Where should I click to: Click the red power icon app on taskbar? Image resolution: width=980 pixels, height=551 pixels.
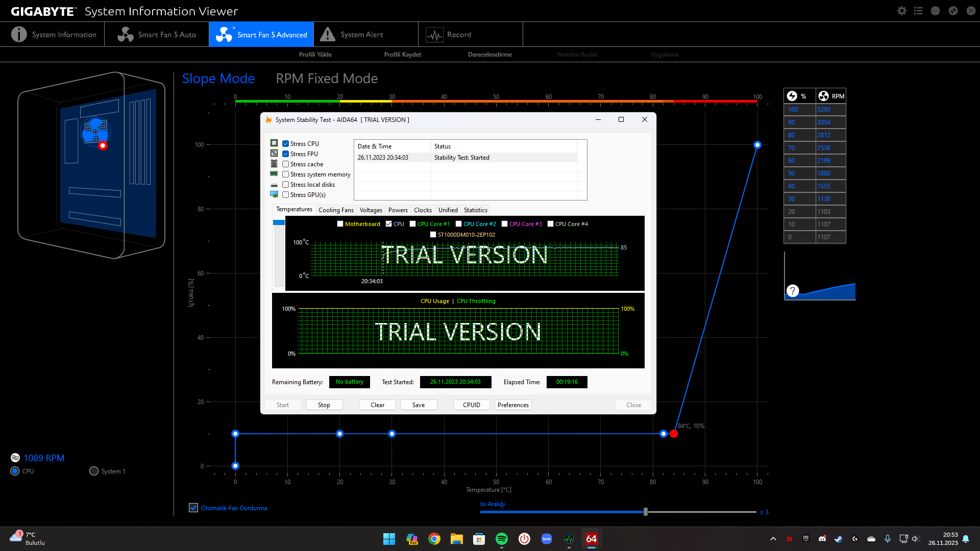pyautogui.click(x=524, y=539)
